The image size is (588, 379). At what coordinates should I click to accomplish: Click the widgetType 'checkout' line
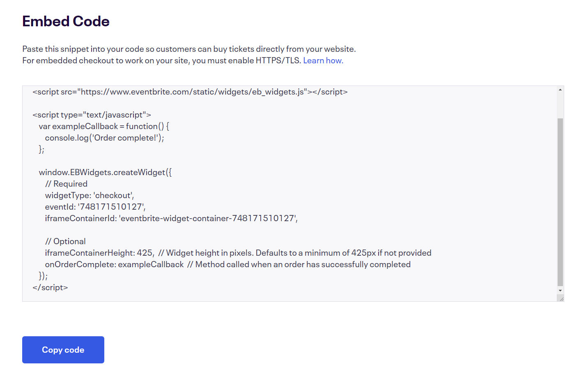click(x=89, y=195)
